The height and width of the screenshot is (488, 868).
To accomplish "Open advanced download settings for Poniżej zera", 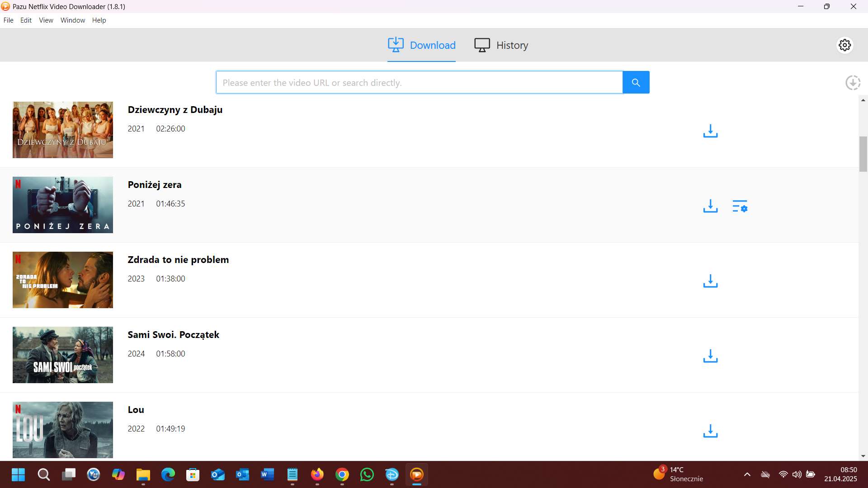I will [x=740, y=206].
